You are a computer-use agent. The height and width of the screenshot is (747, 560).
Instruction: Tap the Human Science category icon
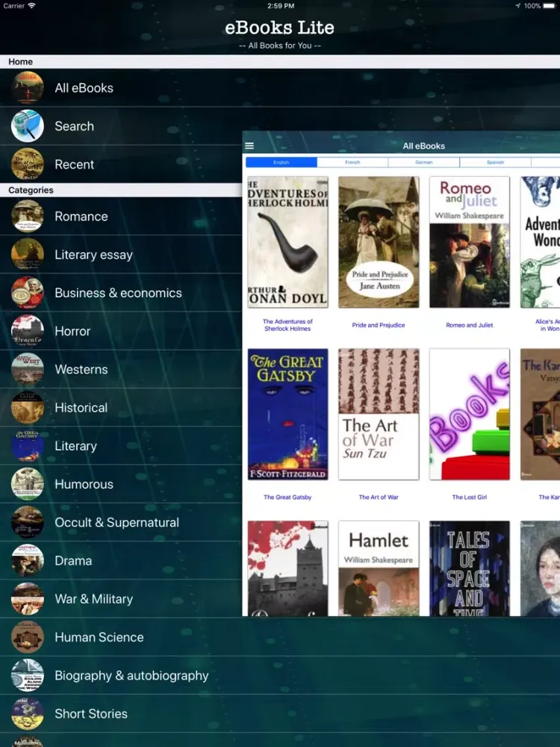(28, 637)
